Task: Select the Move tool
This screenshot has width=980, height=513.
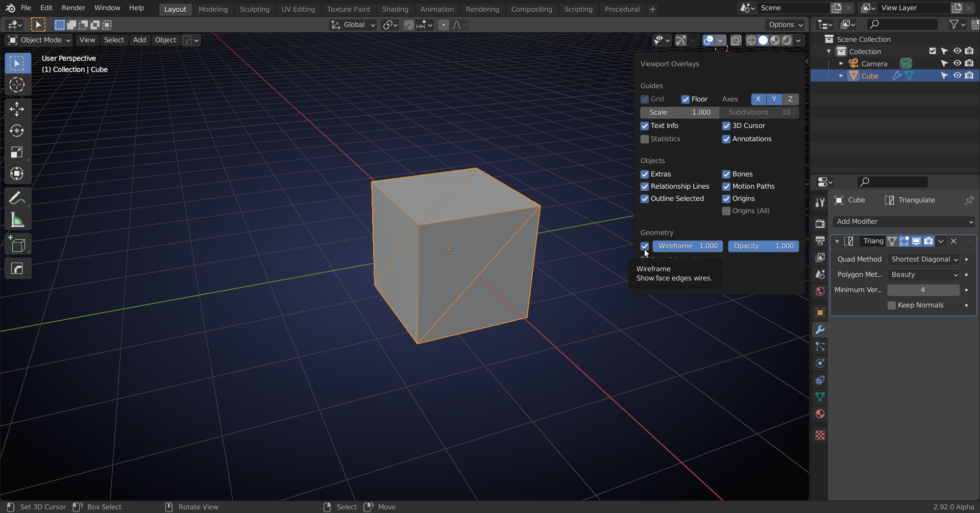Action: click(x=17, y=109)
